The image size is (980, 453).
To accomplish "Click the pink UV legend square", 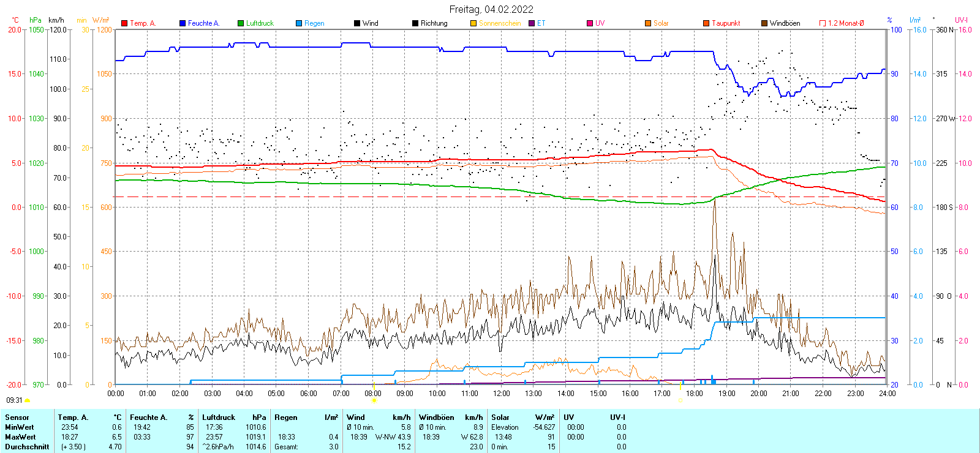I will coord(590,23).
